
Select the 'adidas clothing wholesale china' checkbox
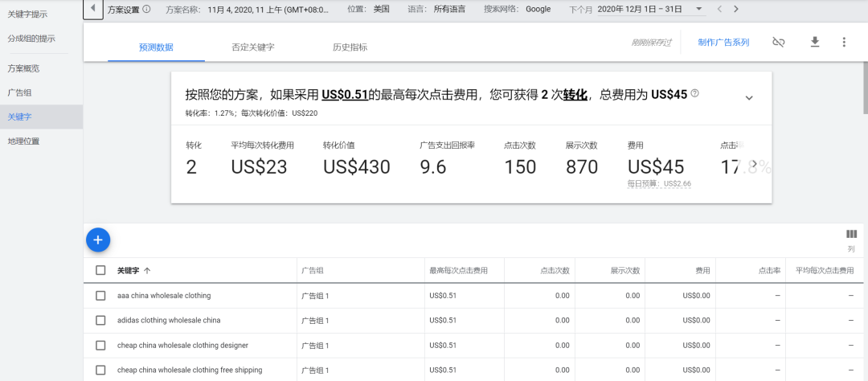[x=100, y=321]
